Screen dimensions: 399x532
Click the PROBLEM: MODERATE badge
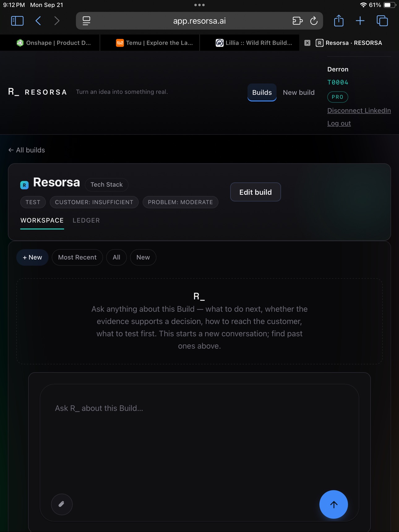[x=180, y=202]
